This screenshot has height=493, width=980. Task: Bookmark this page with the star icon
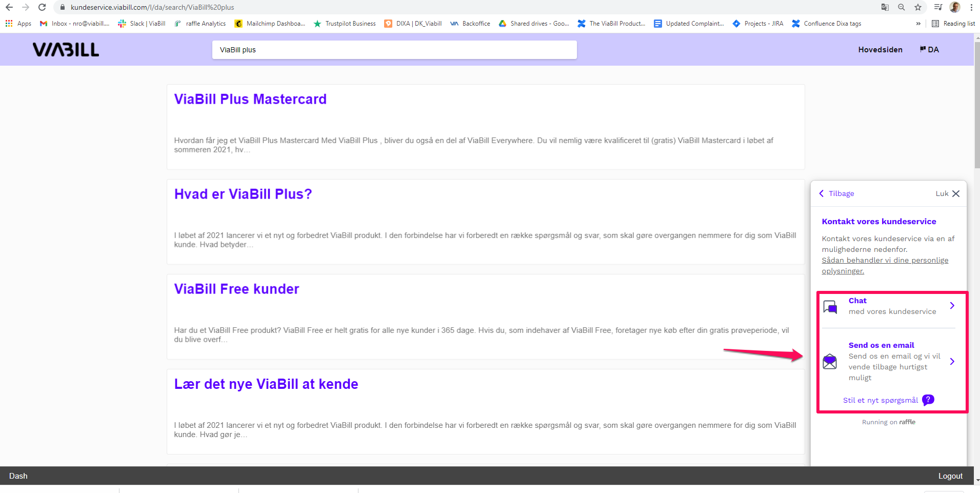click(x=917, y=7)
